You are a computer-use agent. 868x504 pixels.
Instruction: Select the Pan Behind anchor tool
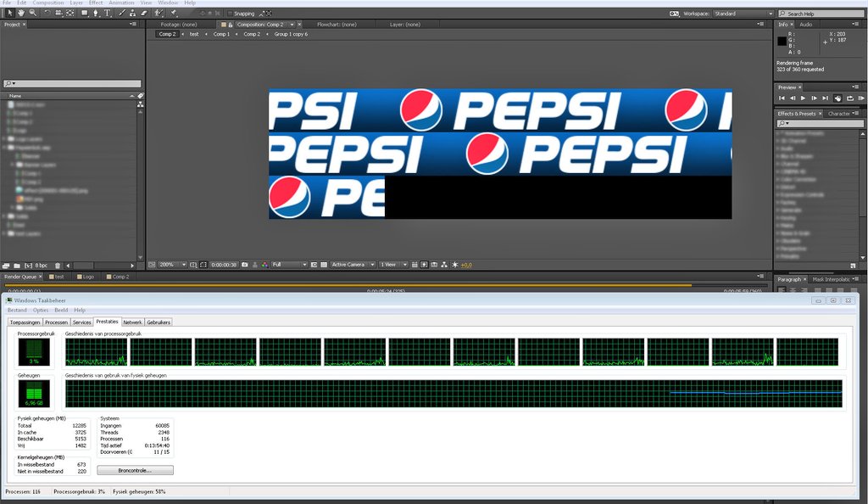[x=70, y=13]
